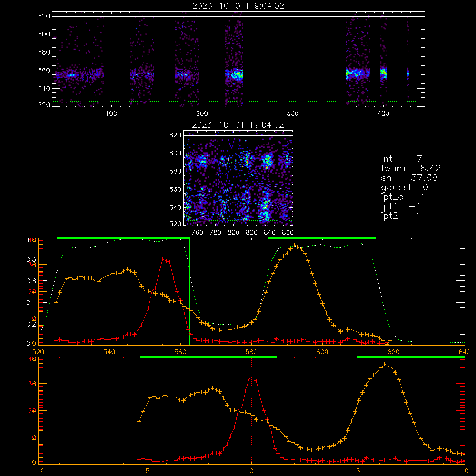476x476 pixels.
Task: Click x-axis label 780 on middle image
Action: [216, 233]
